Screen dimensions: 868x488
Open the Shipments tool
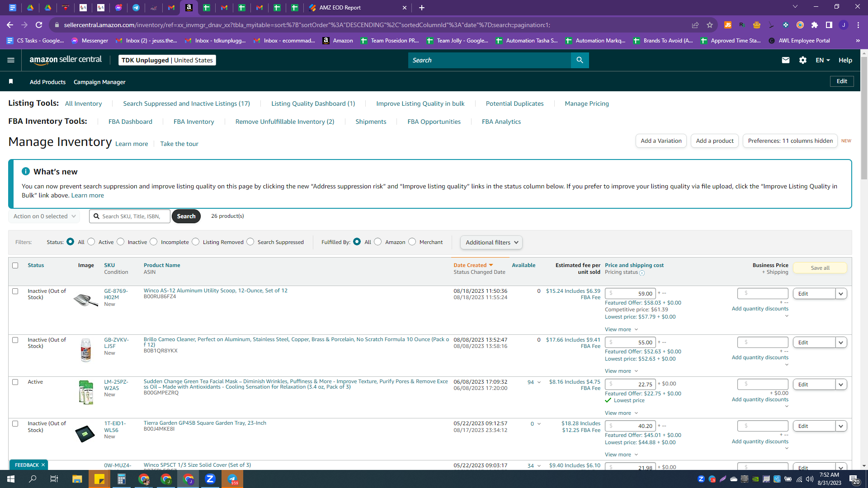point(371,122)
